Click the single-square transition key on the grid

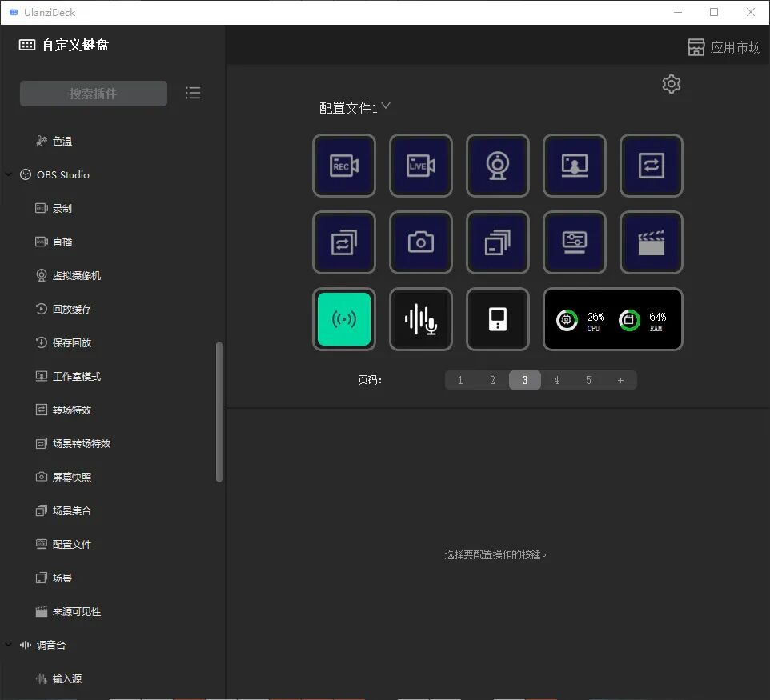[x=652, y=166]
